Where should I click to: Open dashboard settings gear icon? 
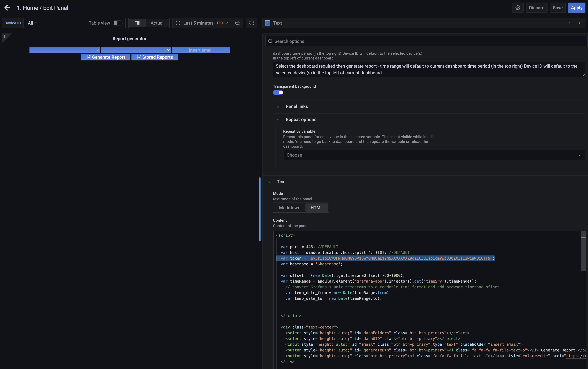pyautogui.click(x=518, y=8)
